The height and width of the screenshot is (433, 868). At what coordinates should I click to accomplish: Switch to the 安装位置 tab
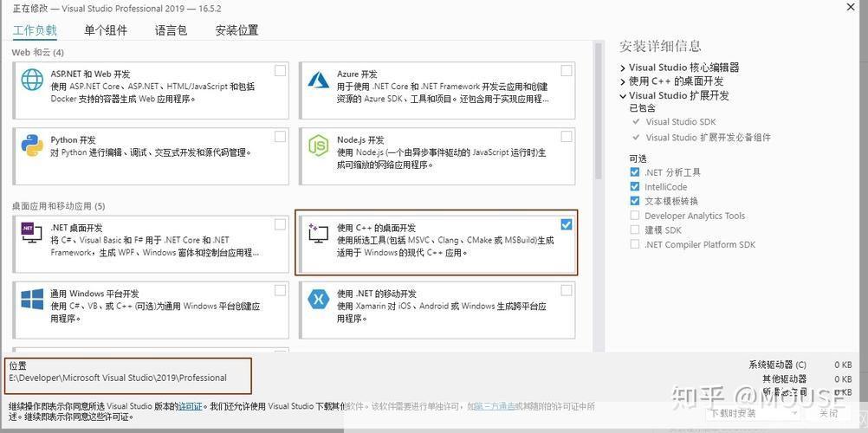237,30
